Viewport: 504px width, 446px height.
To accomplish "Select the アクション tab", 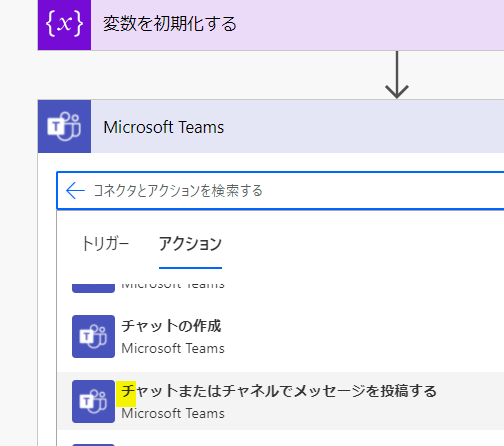I will (190, 243).
